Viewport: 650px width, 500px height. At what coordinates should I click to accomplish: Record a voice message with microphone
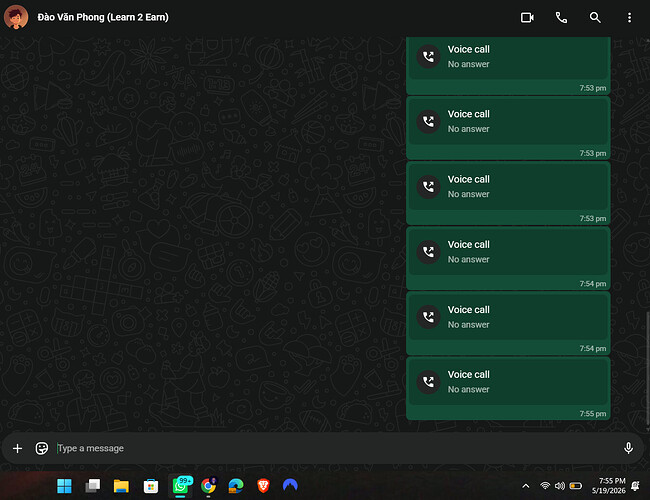coord(628,448)
